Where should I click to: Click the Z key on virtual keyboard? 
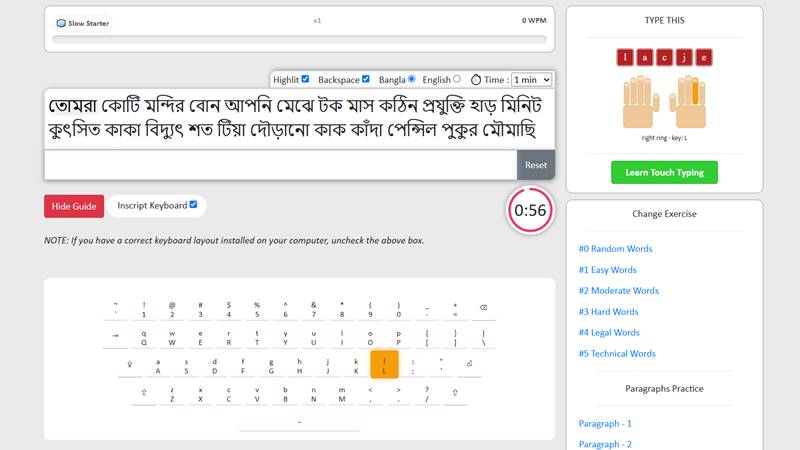click(x=172, y=394)
